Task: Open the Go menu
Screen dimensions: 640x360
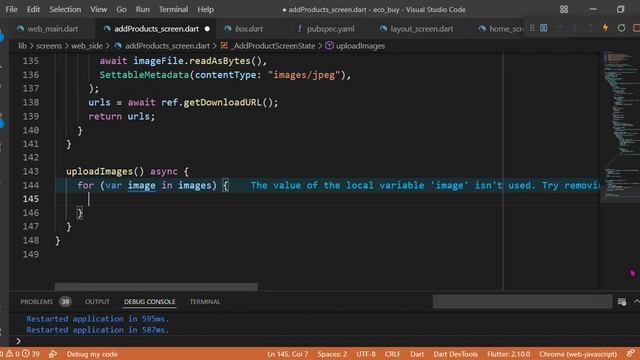Action: coord(121,9)
